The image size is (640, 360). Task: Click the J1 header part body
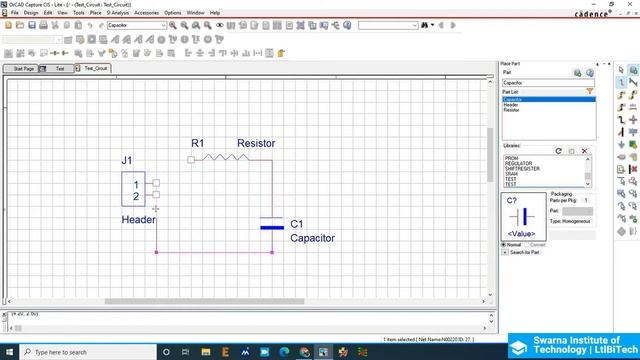click(x=133, y=189)
